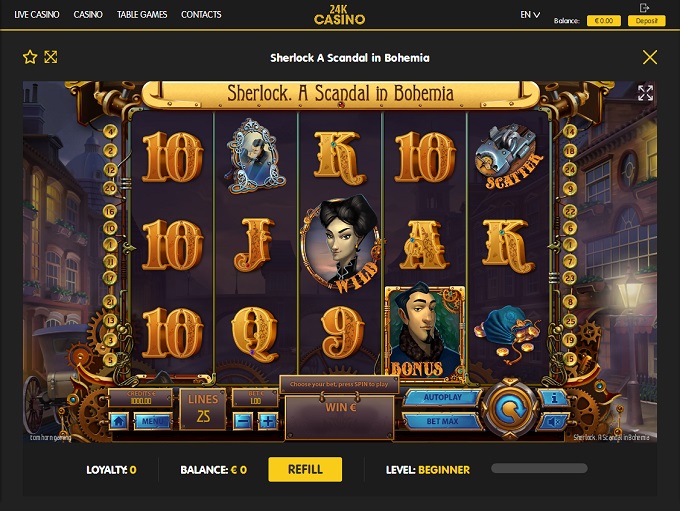Click the yellow Refill button
Image resolution: width=680 pixels, height=511 pixels.
coord(305,469)
